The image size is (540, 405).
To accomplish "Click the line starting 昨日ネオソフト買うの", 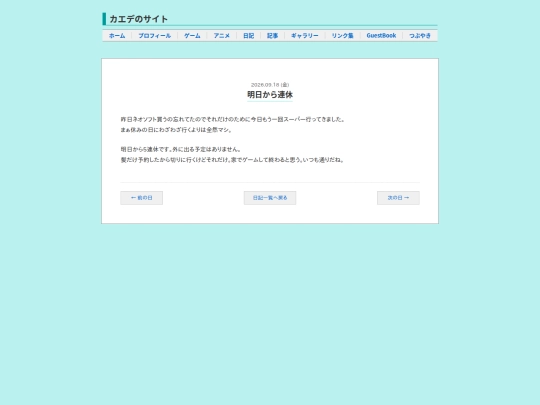I will 232,120.
